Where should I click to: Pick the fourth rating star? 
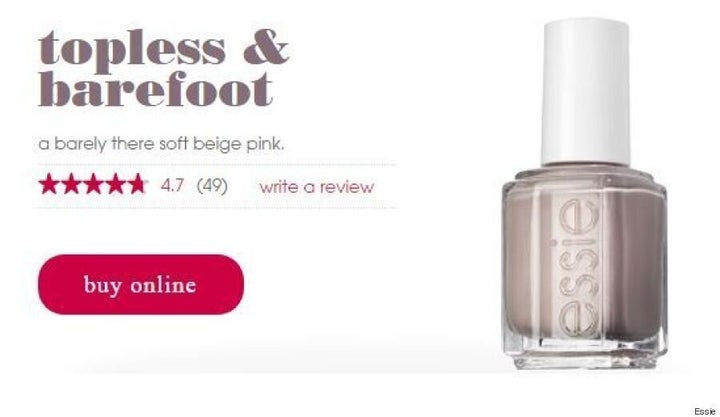pyautogui.click(x=115, y=185)
